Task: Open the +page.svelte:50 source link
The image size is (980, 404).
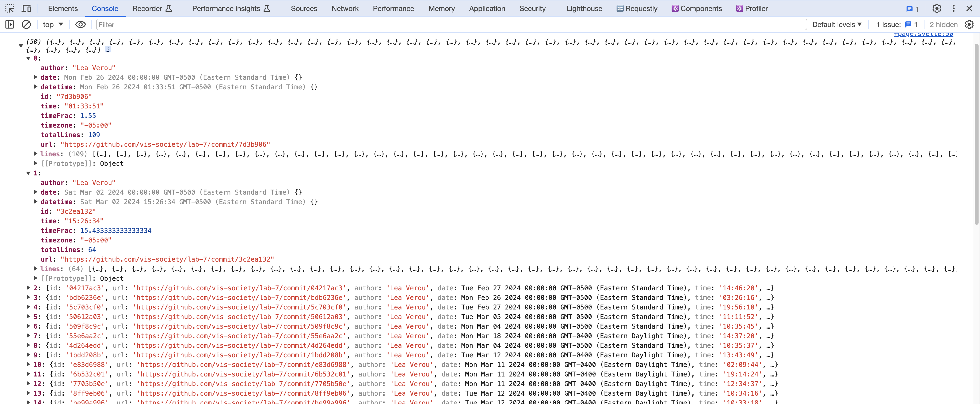Action: click(x=923, y=34)
